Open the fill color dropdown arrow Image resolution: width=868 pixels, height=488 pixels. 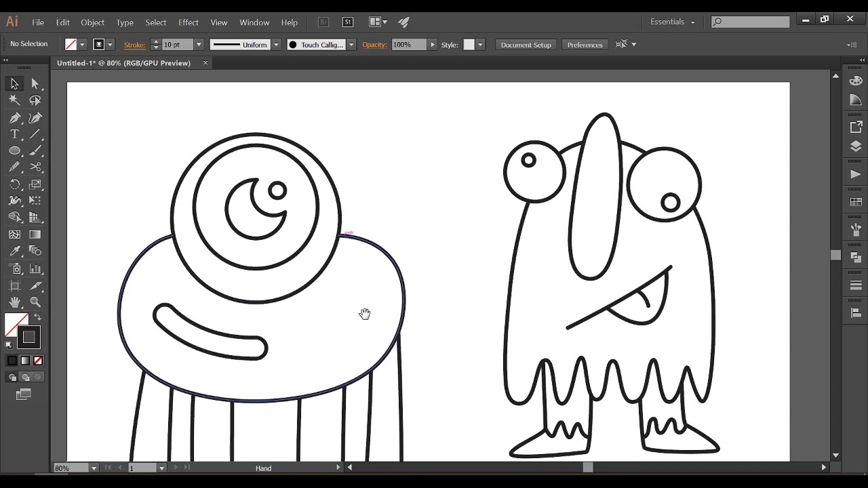82,45
